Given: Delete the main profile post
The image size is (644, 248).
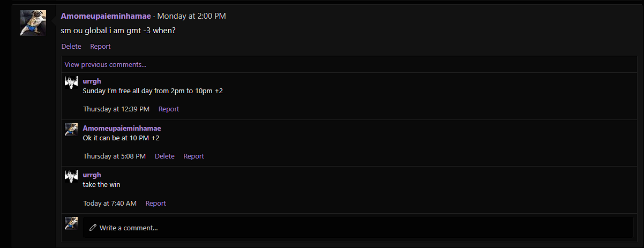Looking at the screenshot, I should [71, 47].
